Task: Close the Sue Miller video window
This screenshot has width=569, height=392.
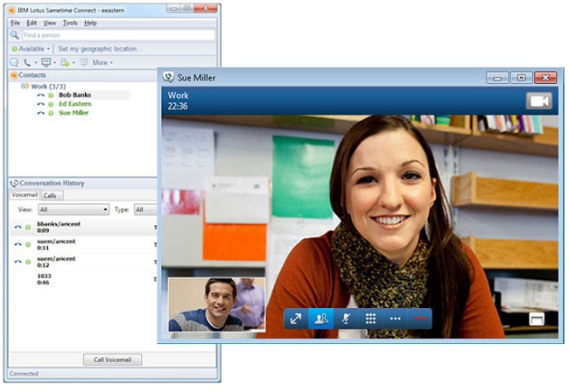Action: tap(545, 78)
